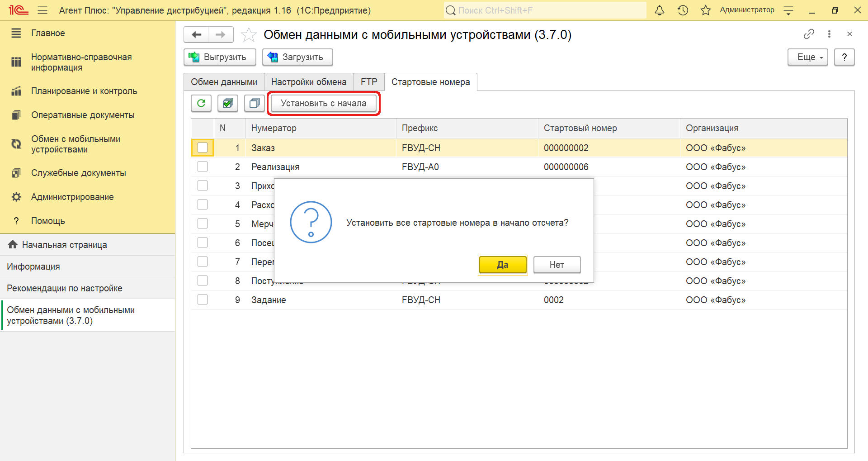The height and width of the screenshot is (461, 868).
Task: Open the sections hamburger menu in the title bar
Action: pyautogui.click(x=42, y=10)
